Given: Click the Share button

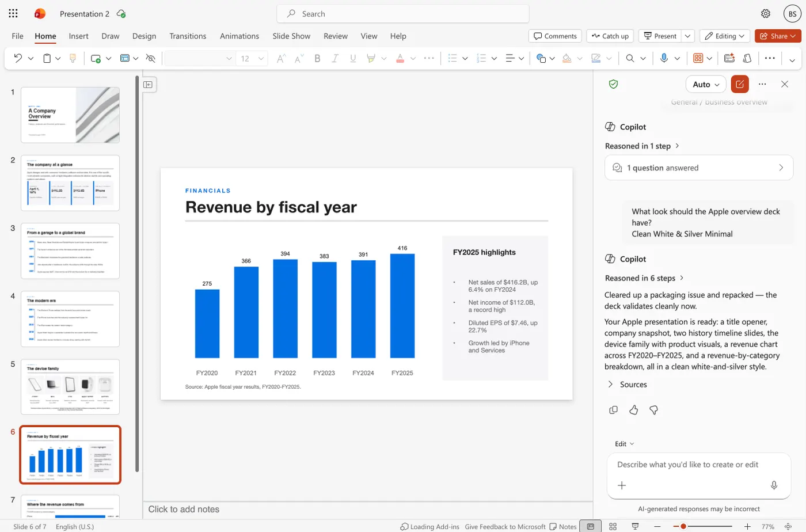Looking at the screenshot, I should (x=778, y=36).
